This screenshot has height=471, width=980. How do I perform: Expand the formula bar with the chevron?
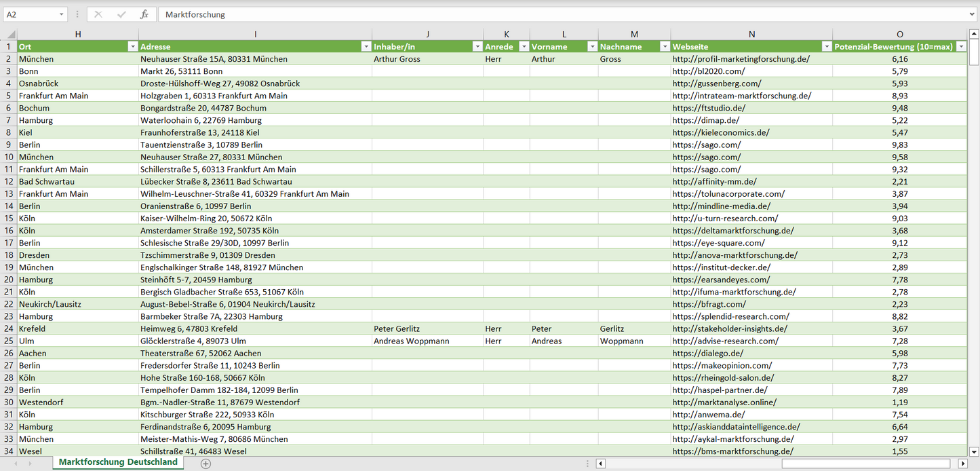tap(973, 14)
